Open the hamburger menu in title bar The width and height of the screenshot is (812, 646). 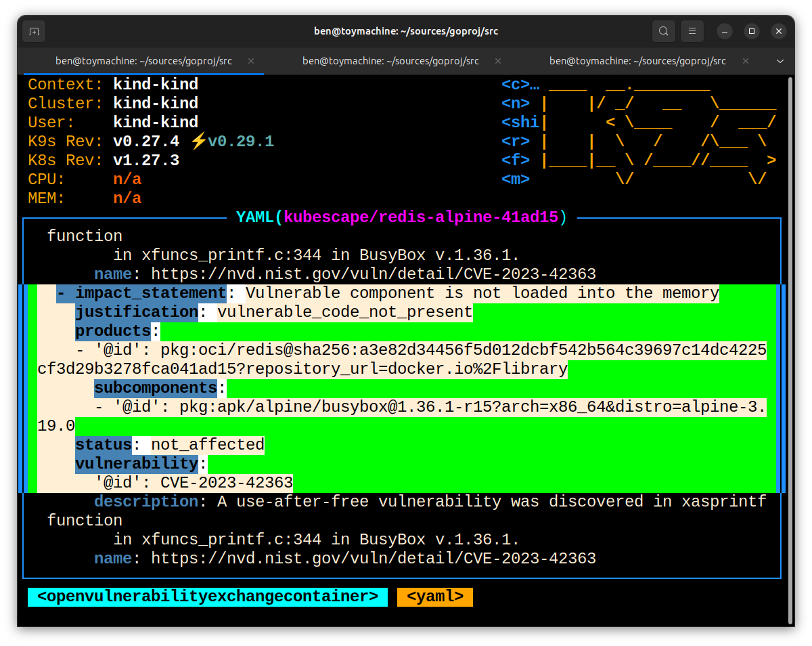(x=692, y=31)
